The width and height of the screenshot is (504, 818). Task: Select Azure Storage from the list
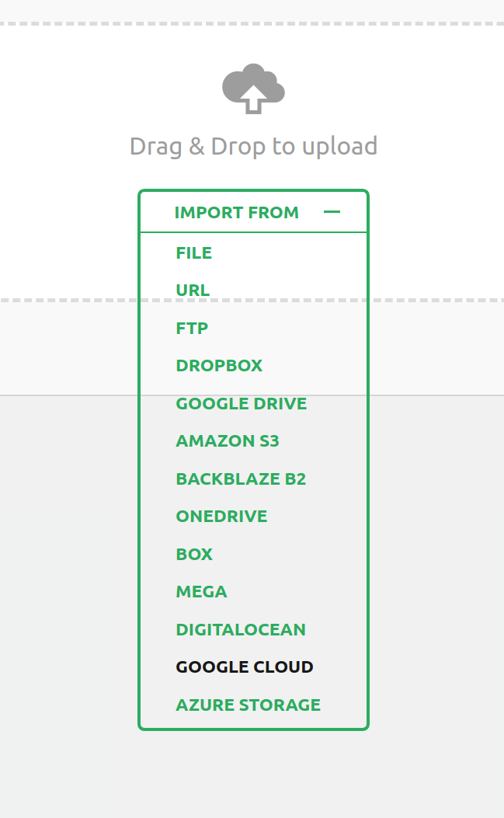click(248, 705)
